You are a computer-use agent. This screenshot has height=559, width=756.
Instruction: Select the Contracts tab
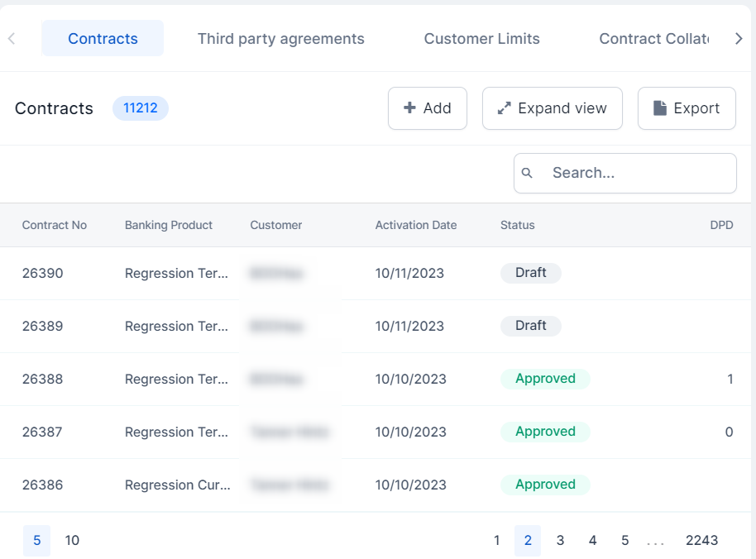point(103,39)
